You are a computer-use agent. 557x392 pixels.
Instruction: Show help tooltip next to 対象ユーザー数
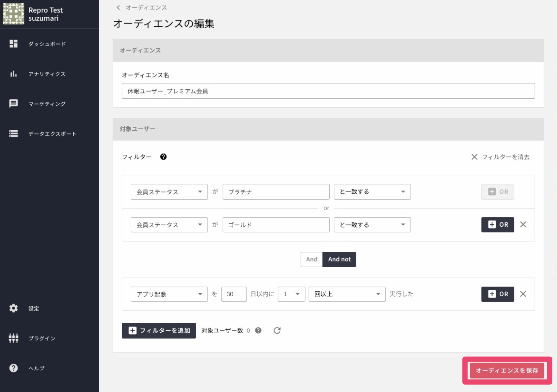coord(258,330)
